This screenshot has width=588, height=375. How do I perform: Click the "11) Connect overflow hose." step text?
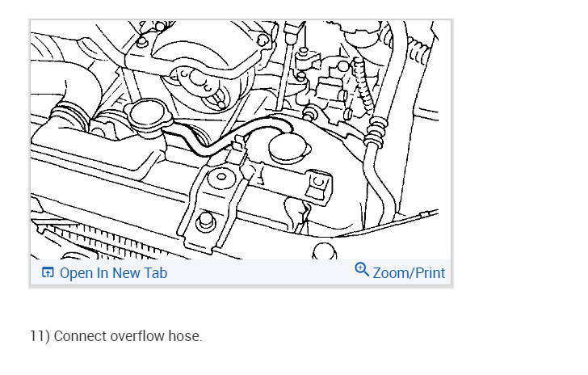coord(116,336)
